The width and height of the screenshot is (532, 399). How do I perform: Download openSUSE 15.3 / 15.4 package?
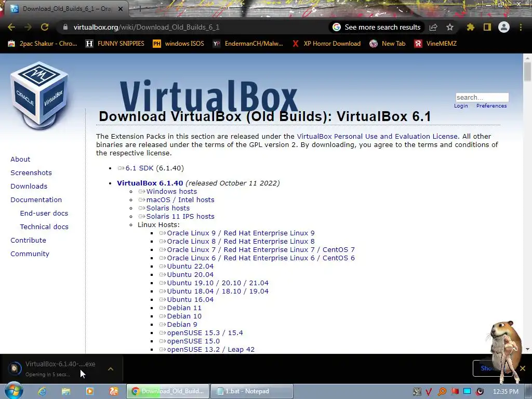[201, 333]
